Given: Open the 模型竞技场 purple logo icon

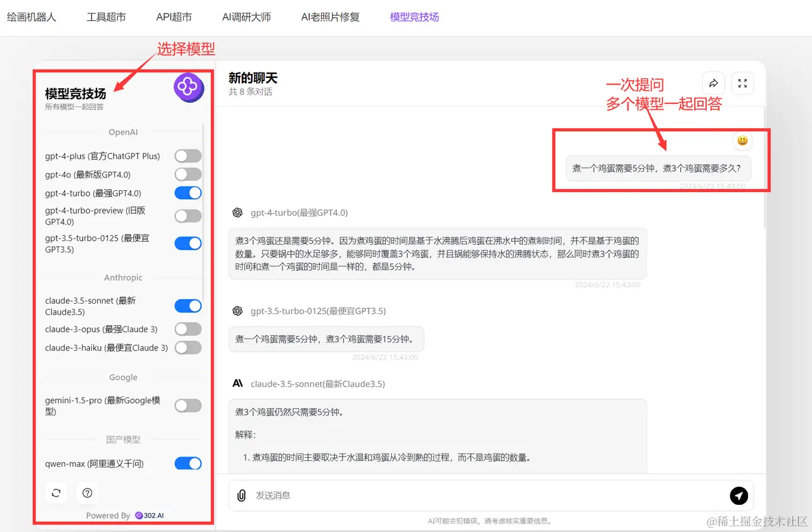Looking at the screenshot, I should tap(188, 88).
